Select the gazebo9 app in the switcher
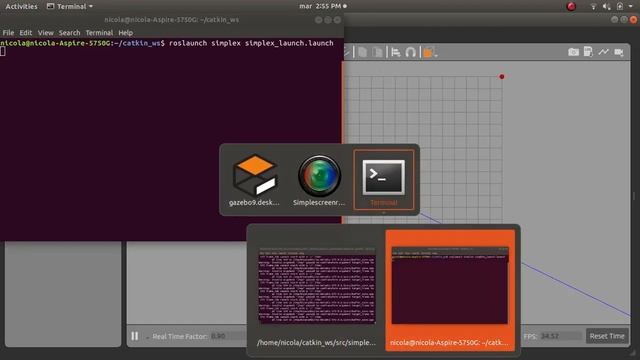Screen dimensions: 640x360 (255, 180)
